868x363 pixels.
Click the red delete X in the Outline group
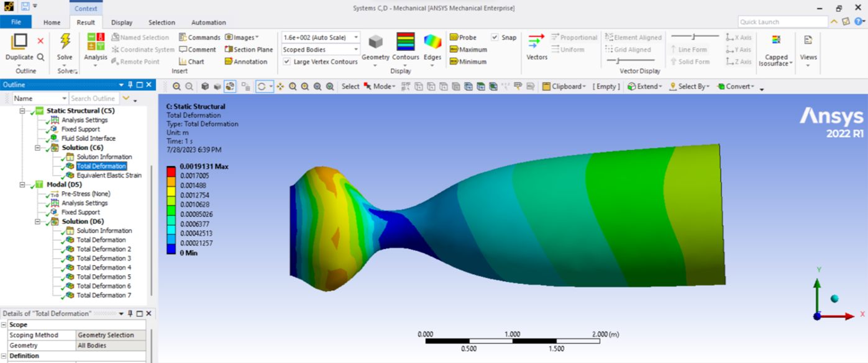click(40, 41)
